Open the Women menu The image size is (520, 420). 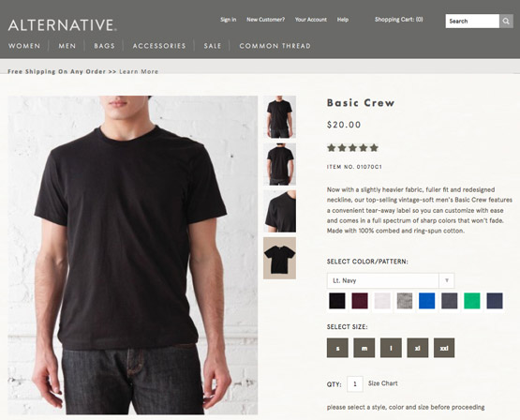tap(24, 46)
